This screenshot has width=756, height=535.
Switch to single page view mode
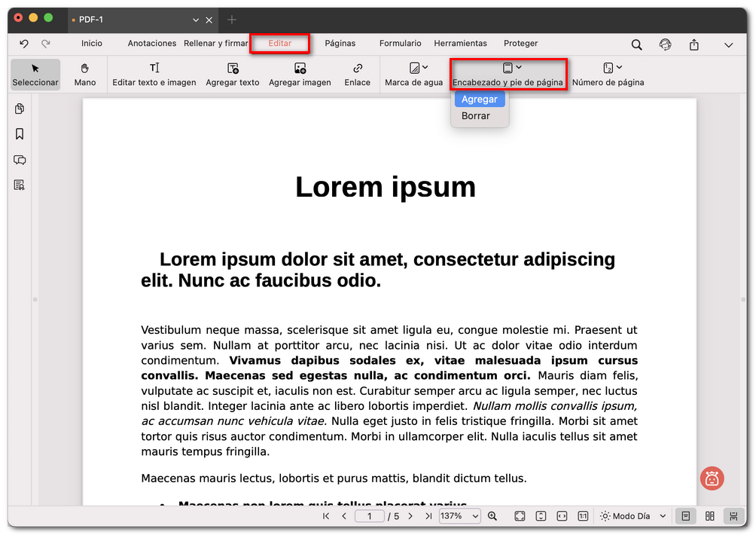(685, 516)
